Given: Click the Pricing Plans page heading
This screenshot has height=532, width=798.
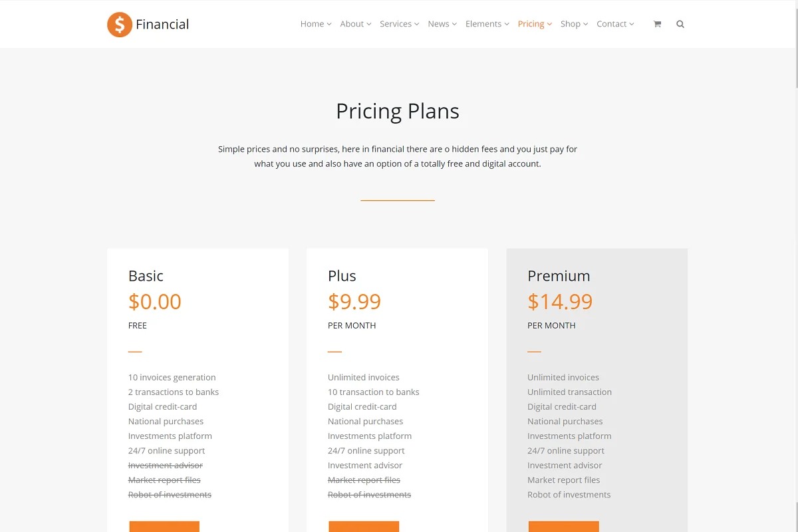Looking at the screenshot, I should click(398, 111).
